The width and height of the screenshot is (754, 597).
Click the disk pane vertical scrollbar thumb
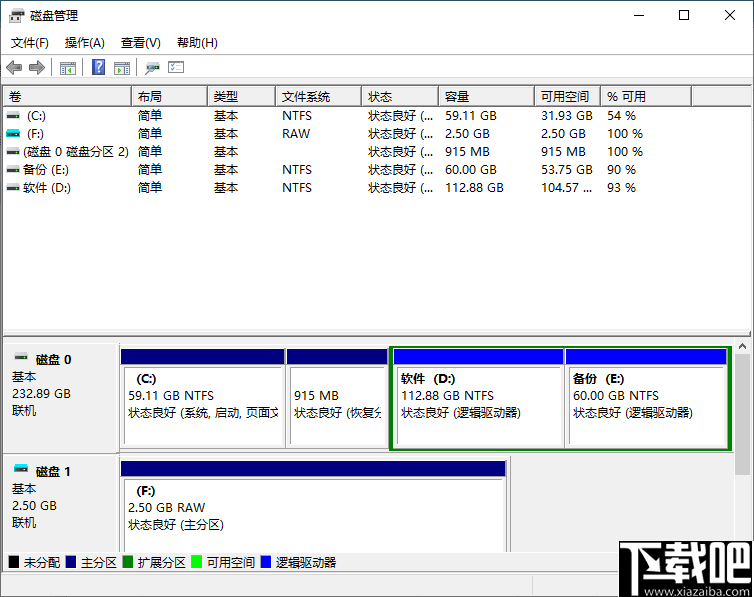[x=742, y=414]
